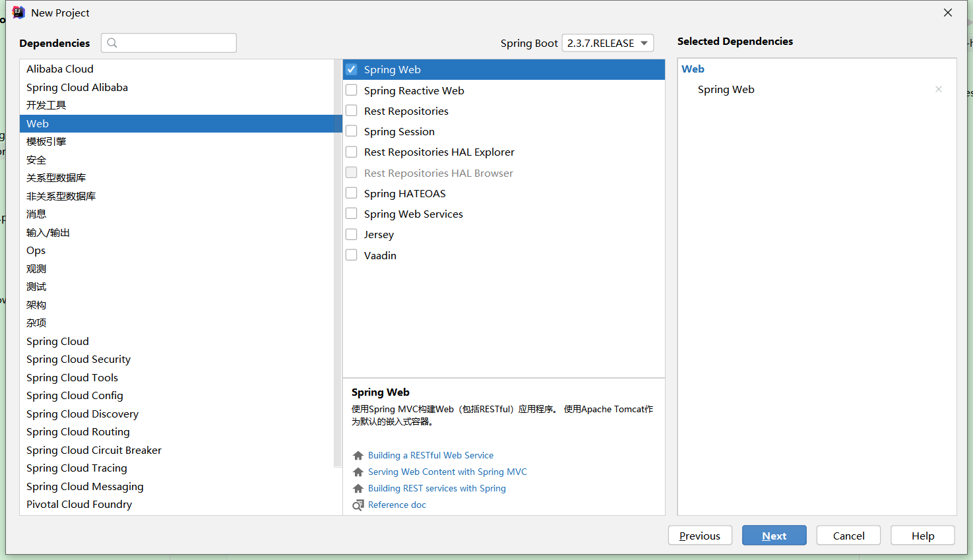973x560 pixels.
Task: Check the Vaadin checkbox
Action: 352,255
